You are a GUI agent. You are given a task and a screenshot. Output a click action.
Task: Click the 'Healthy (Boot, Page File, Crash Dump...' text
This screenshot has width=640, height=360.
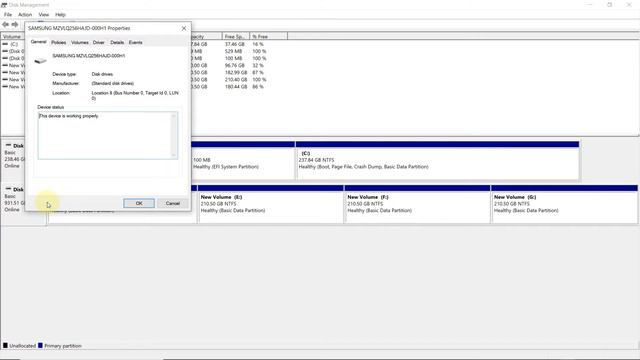coord(363,167)
